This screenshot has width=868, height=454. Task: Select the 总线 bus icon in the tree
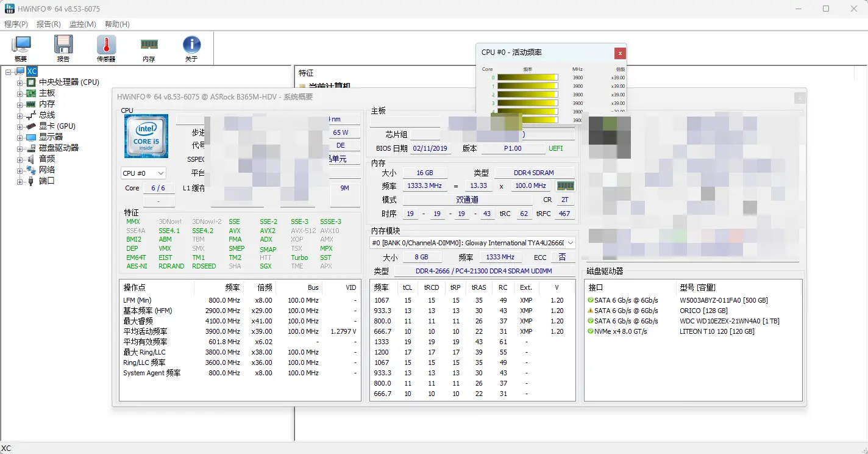click(x=31, y=115)
